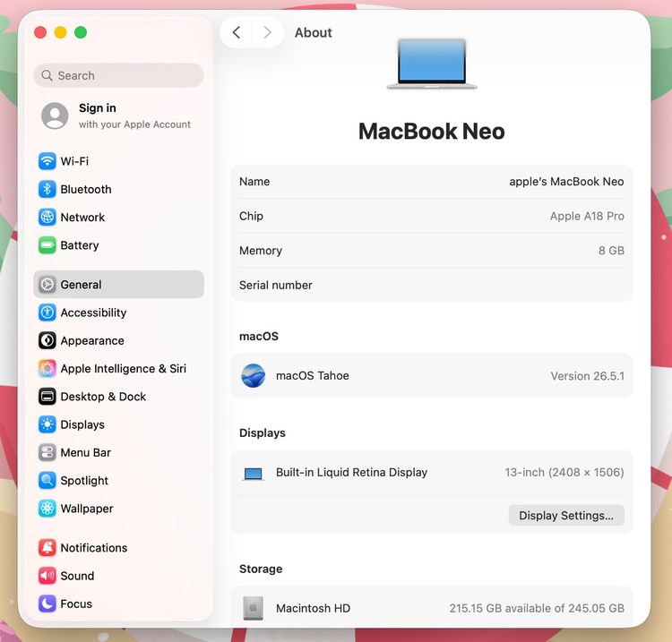Open the Menu Bar icon
The image size is (672, 642).
pos(47,452)
